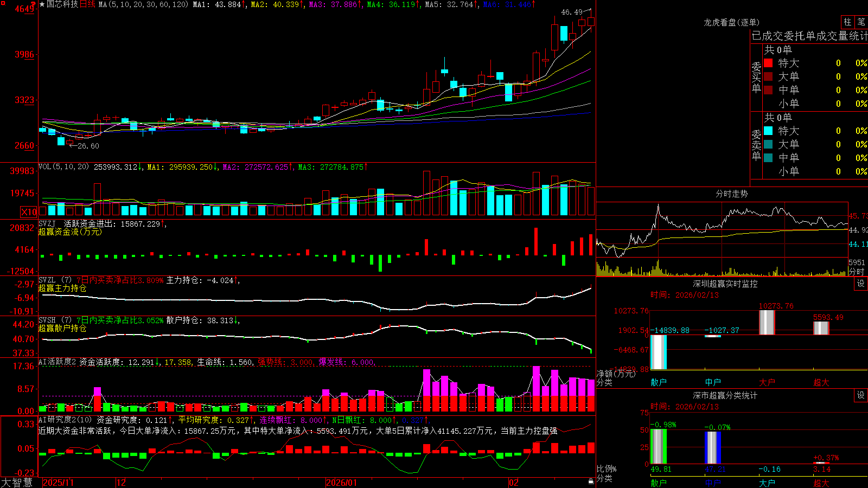Click the 12 month marker on the time axis
The image size is (868, 488).
click(x=122, y=483)
